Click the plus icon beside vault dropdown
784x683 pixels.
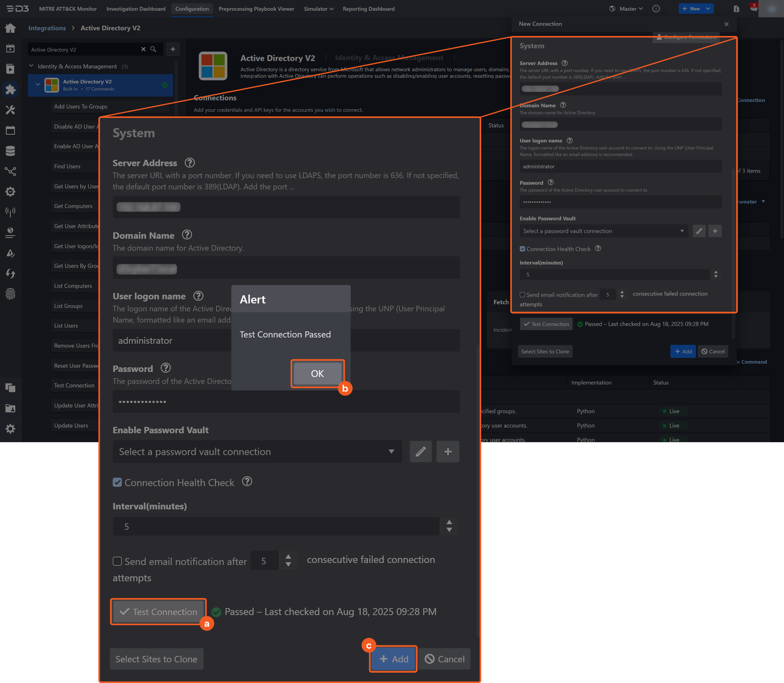coord(448,452)
